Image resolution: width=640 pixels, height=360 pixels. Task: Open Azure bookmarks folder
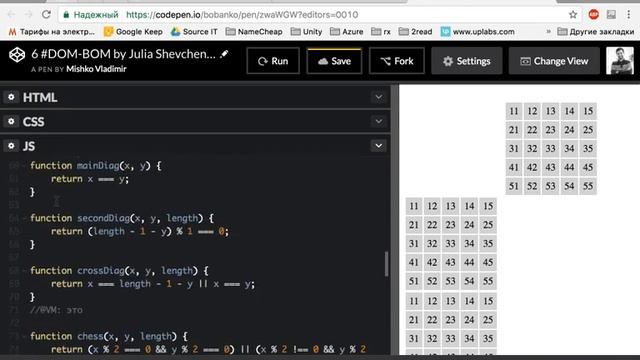click(x=347, y=31)
